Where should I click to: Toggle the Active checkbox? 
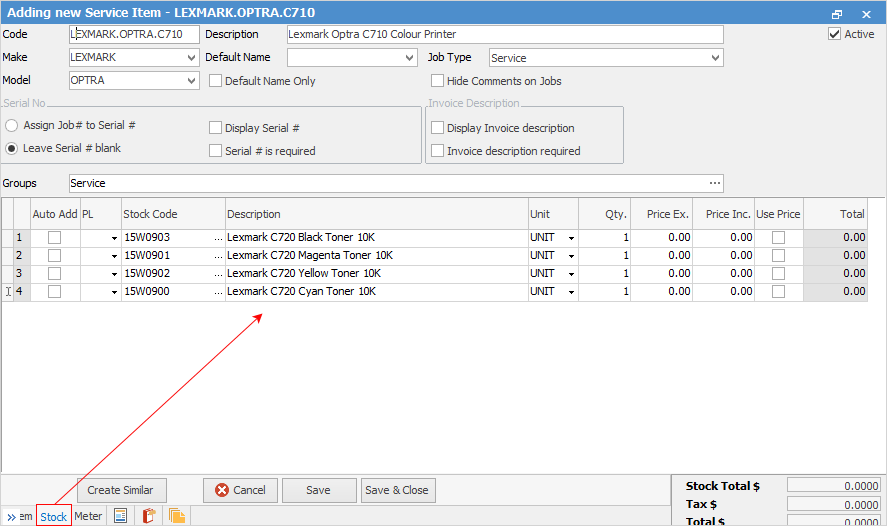[x=834, y=34]
